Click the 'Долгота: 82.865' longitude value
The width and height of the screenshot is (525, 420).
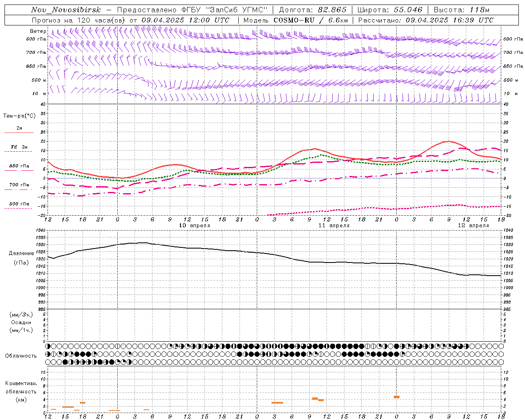click(x=313, y=10)
